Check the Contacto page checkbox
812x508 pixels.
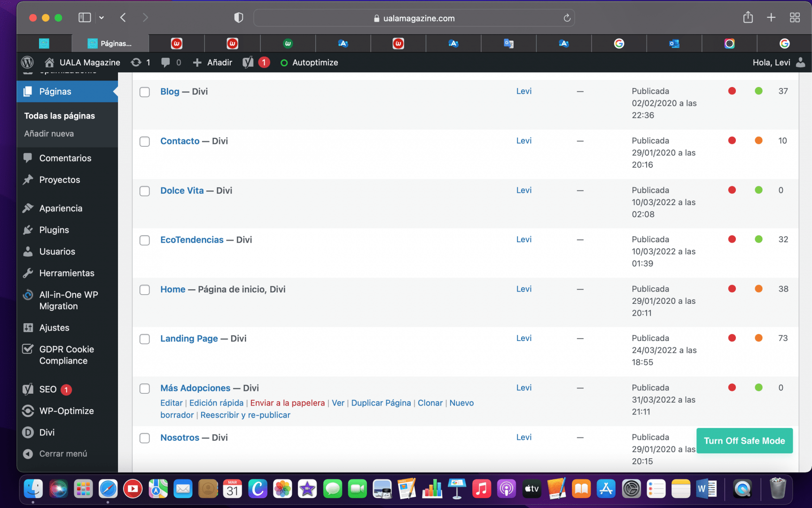[145, 142]
